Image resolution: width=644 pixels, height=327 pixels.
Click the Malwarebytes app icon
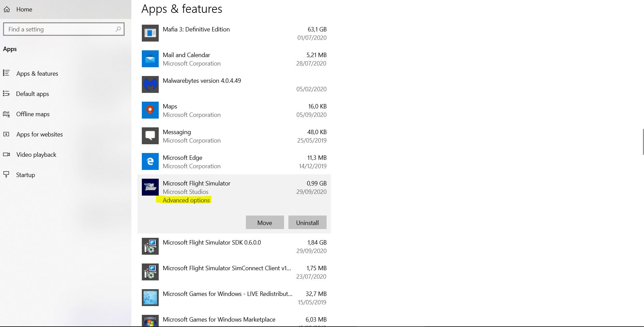pyautogui.click(x=150, y=84)
